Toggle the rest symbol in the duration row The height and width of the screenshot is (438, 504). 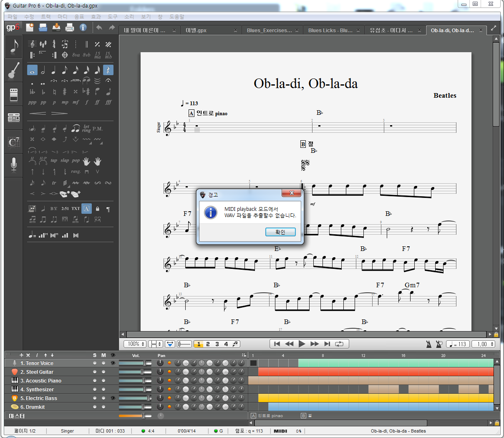(108, 70)
